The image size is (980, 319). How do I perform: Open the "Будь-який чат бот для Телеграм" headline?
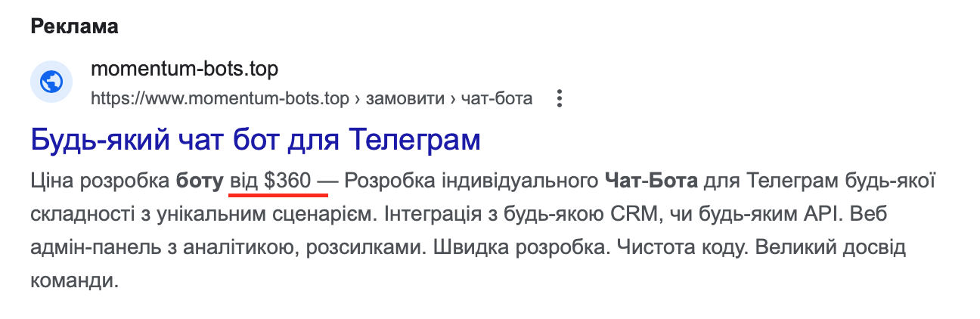click(256, 140)
